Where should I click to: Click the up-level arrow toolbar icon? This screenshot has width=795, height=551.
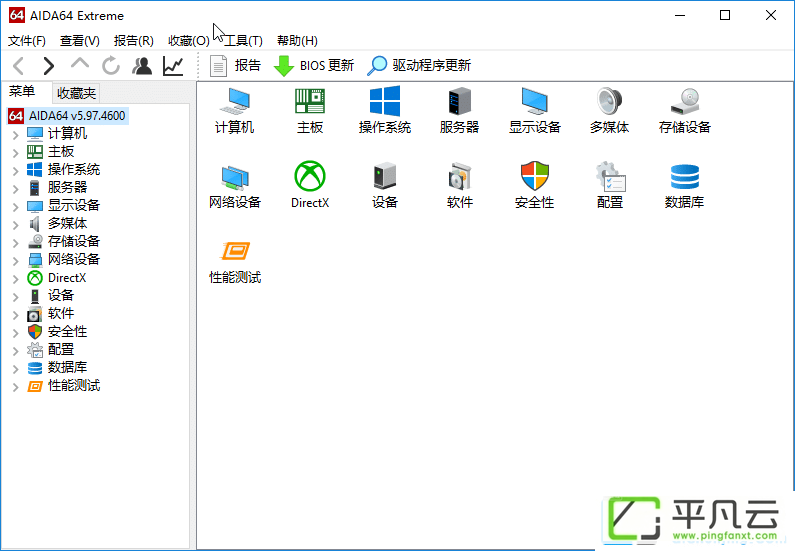80,64
